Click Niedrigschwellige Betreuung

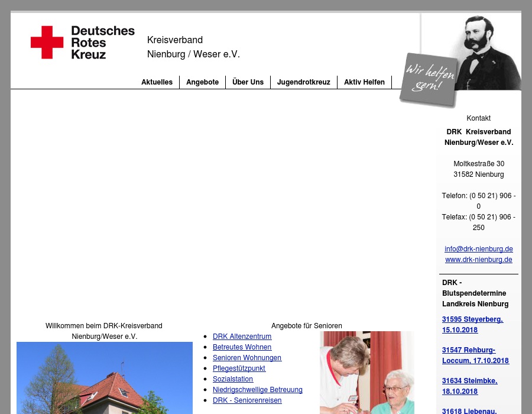pyautogui.click(x=258, y=389)
